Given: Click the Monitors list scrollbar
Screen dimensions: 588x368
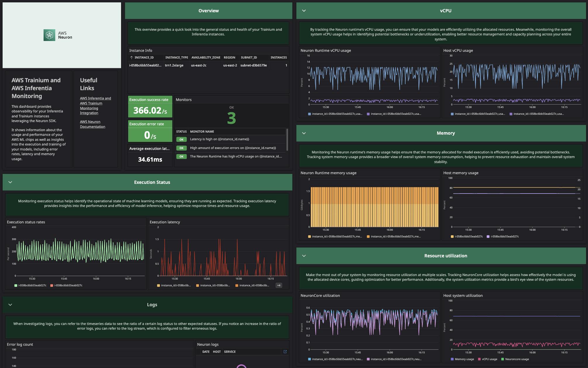Looking at the screenshot, I should (287, 139).
